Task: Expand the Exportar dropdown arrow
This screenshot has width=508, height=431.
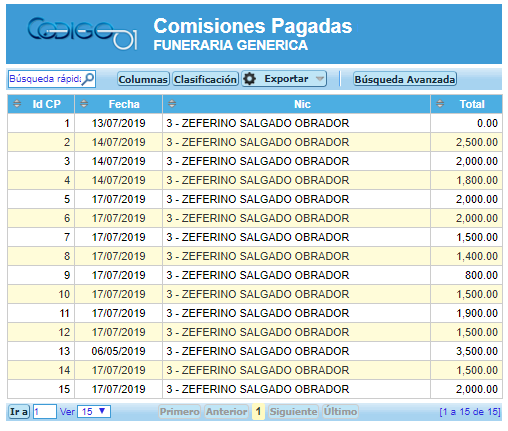Action: tap(320, 79)
